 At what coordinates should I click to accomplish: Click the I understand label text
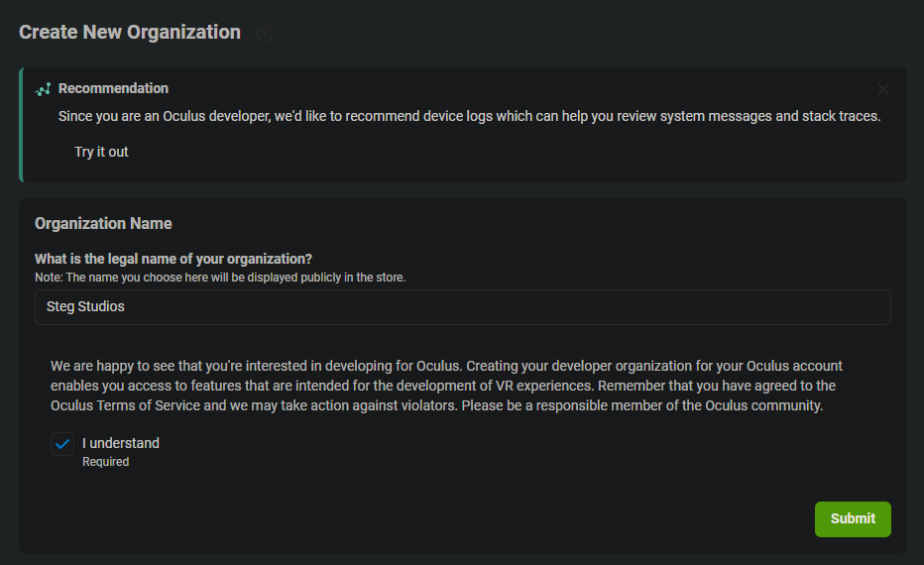pos(121,443)
